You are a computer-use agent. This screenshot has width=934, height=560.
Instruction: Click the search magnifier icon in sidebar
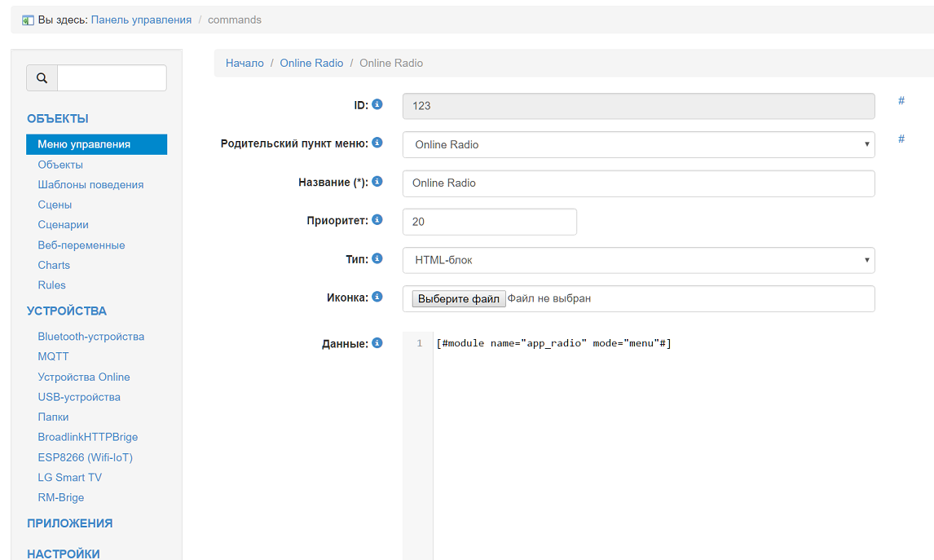coord(42,78)
